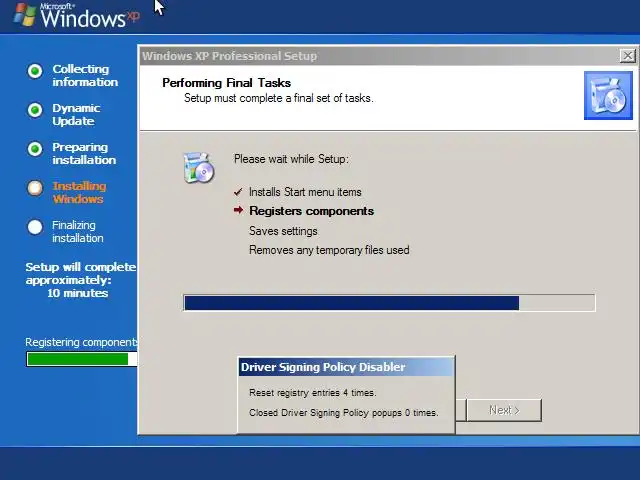Image resolution: width=640 pixels, height=480 pixels.
Task: Click the Installing Windows step indicator
Action: [35, 188]
